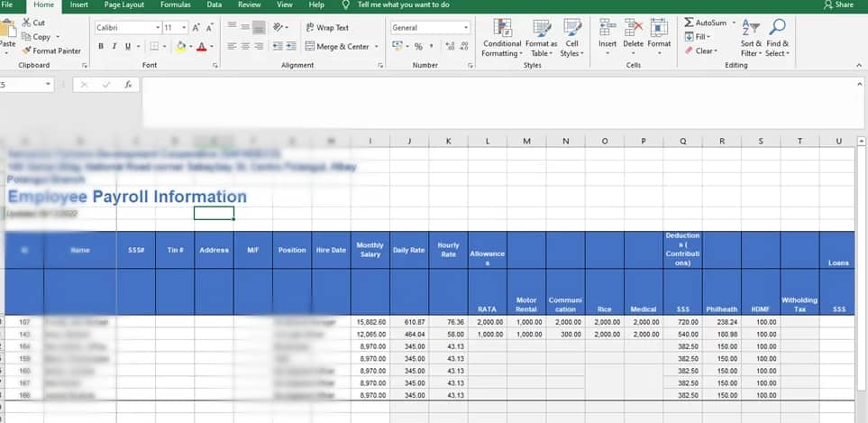Apply the comma style format
The image size is (868, 423).
(x=431, y=47)
